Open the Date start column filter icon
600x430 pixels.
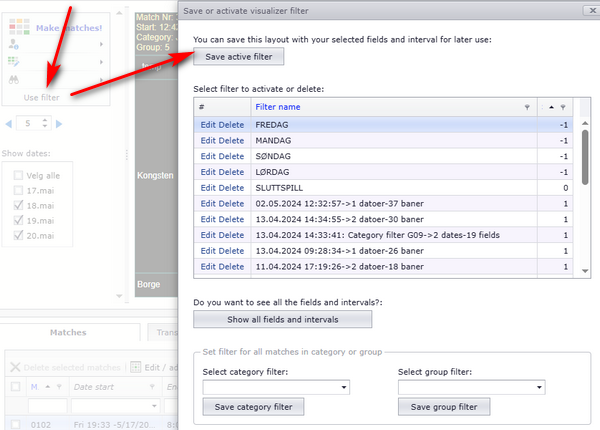(152, 387)
